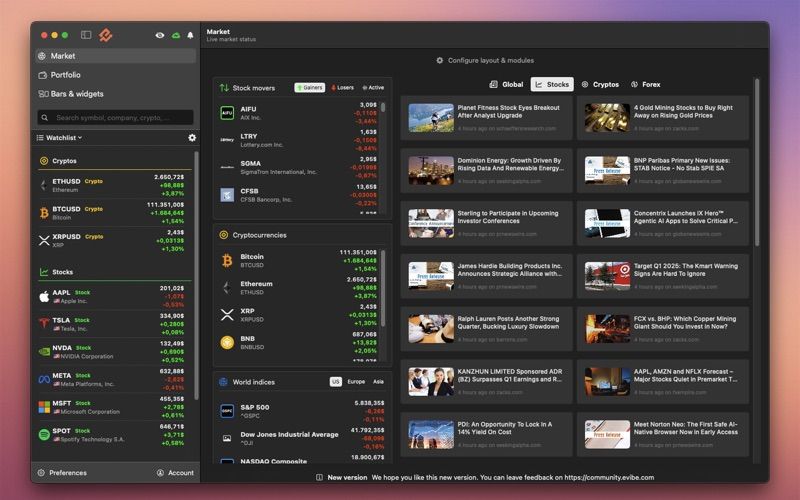
Task: Click the New version notice icon
Action: pos(319,478)
